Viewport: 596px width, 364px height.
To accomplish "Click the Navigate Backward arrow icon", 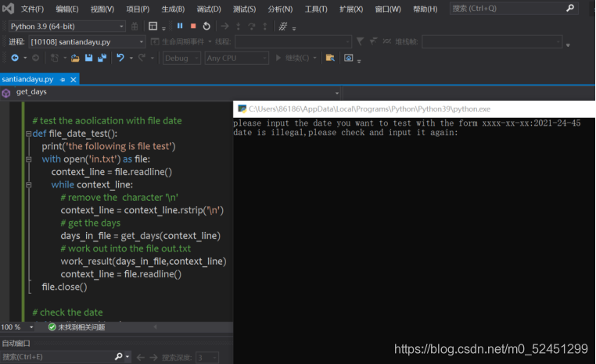I will pos(15,58).
